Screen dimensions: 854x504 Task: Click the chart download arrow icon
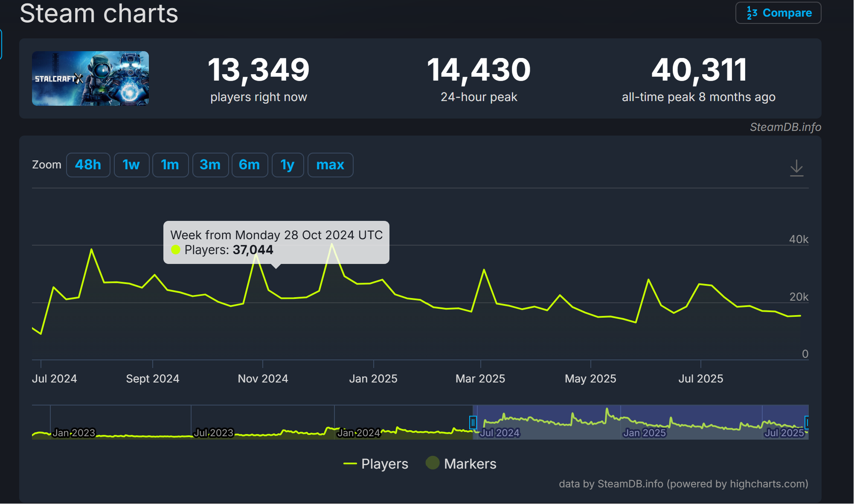click(796, 168)
